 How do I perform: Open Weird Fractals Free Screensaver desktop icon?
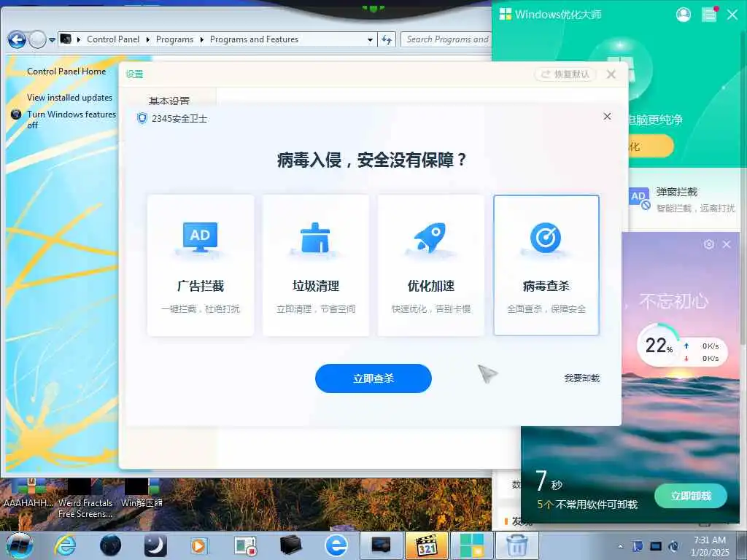click(x=85, y=497)
